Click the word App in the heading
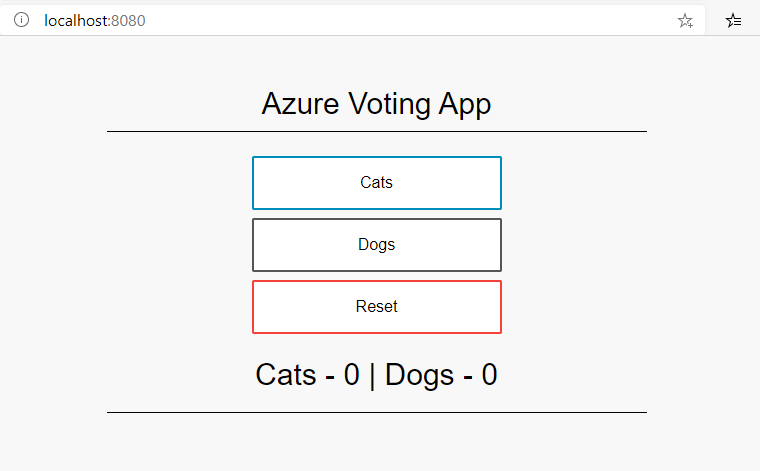Image resolution: width=760 pixels, height=471 pixels. (x=465, y=104)
